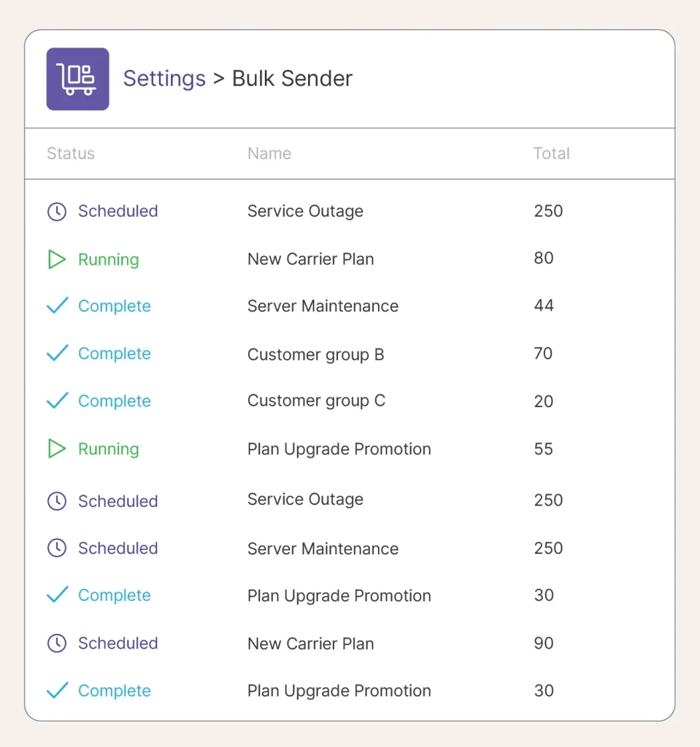Click the checkmark icon beside Customer group C
The height and width of the screenshot is (747, 700).
[57, 400]
